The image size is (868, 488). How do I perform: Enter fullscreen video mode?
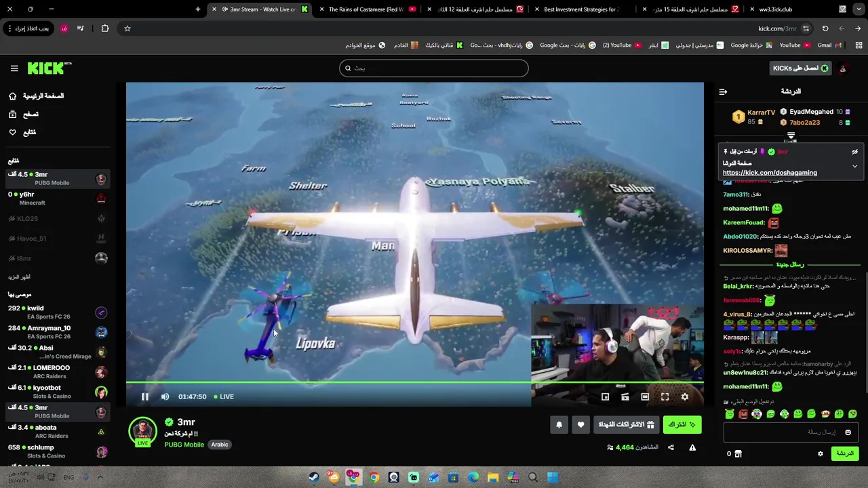pyautogui.click(x=665, y=396)
